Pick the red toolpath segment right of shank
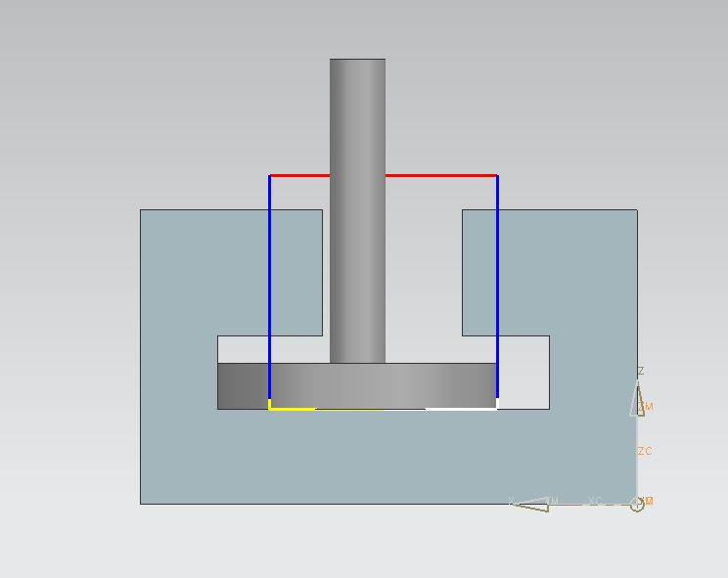Viewport: 728px width, 578px height. tap(441, 175)
